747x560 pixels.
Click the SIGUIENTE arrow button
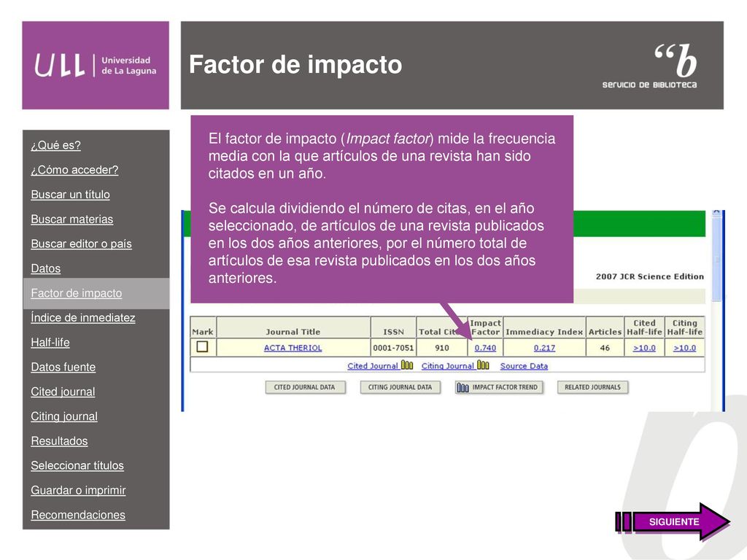tap(673, 521)
